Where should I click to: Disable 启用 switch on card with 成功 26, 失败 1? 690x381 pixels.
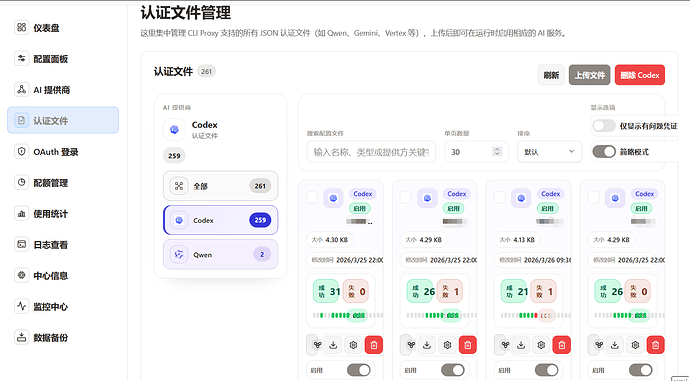453,370
